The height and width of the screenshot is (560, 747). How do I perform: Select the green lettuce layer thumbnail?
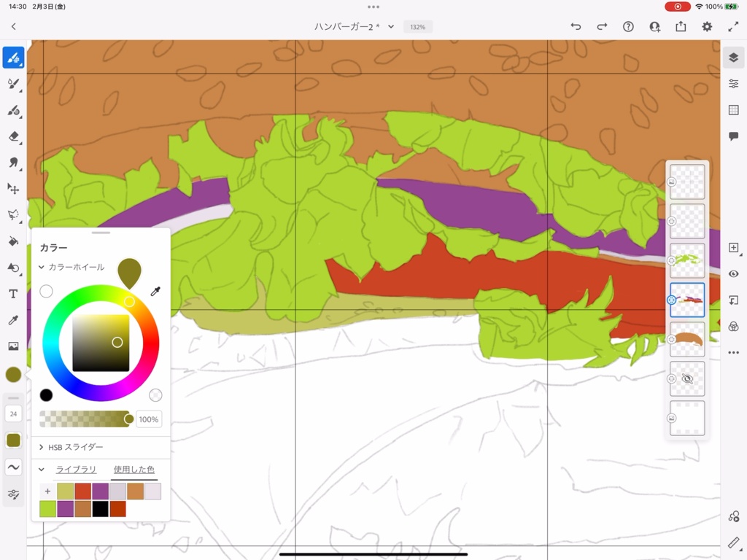tap(687, 260)
